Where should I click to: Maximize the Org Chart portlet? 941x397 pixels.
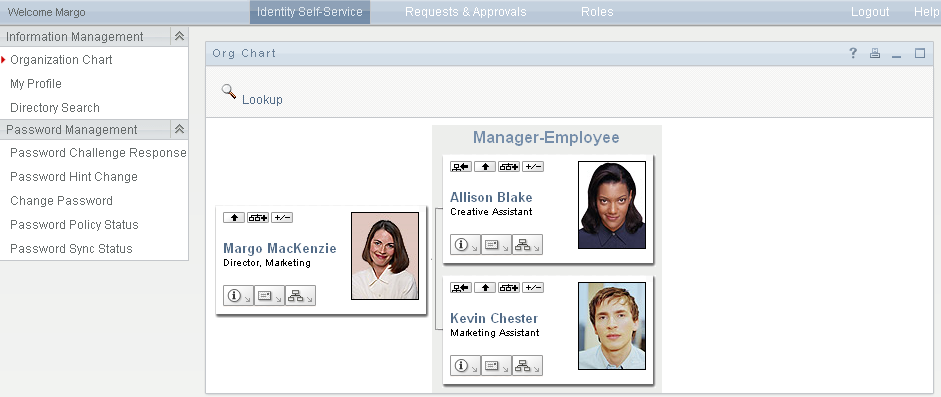pyautogui.click(x=920, y=53)
